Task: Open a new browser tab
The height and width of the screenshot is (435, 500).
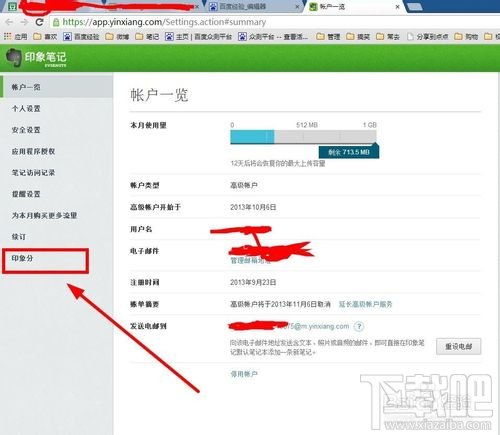Action: click(415, 7)
